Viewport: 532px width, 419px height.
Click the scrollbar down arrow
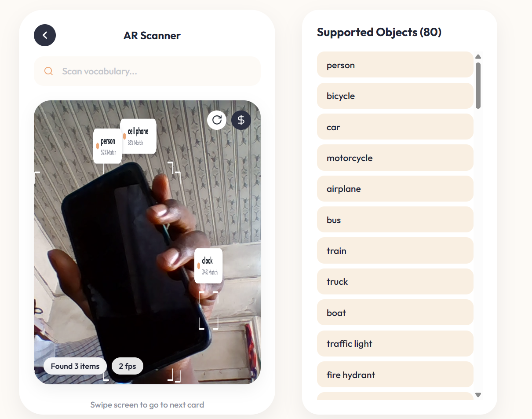tap(478, 395)
